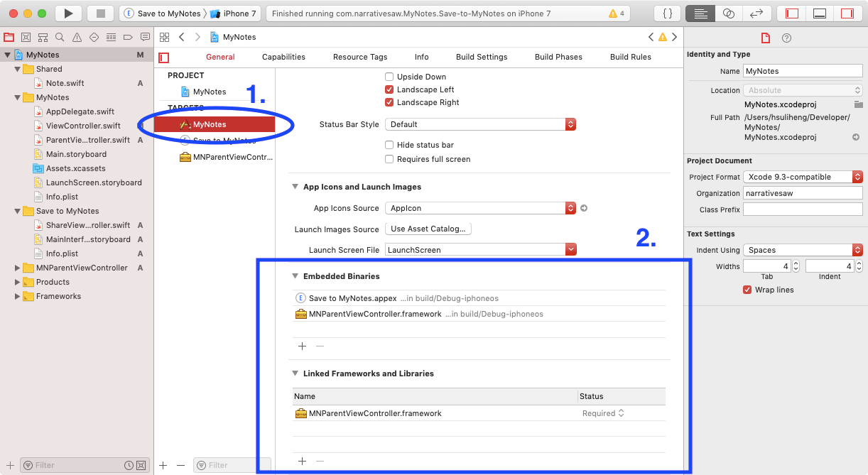Toggle the Wrap lines checkbox
The width and height of the screenshot is (868, 475).
coord(747,290)
